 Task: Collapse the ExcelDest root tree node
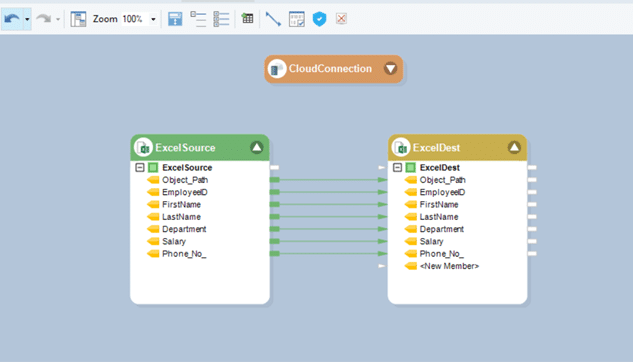[x=397, y=167]
